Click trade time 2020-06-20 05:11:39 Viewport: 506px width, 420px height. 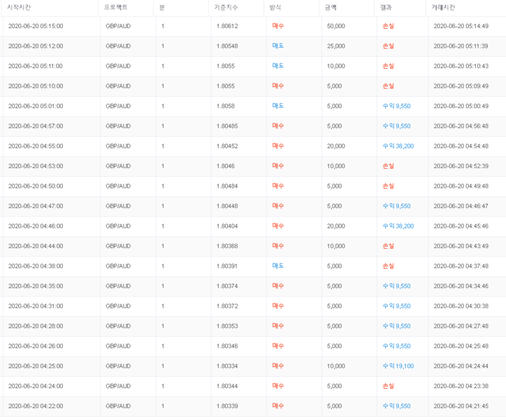tap(460, 46)
